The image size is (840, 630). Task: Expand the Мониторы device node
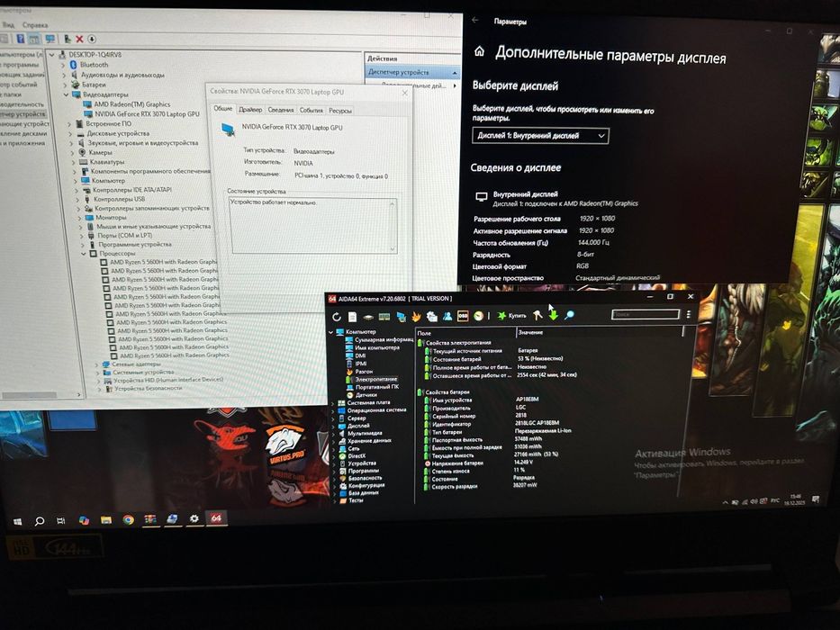click(78, 218)
